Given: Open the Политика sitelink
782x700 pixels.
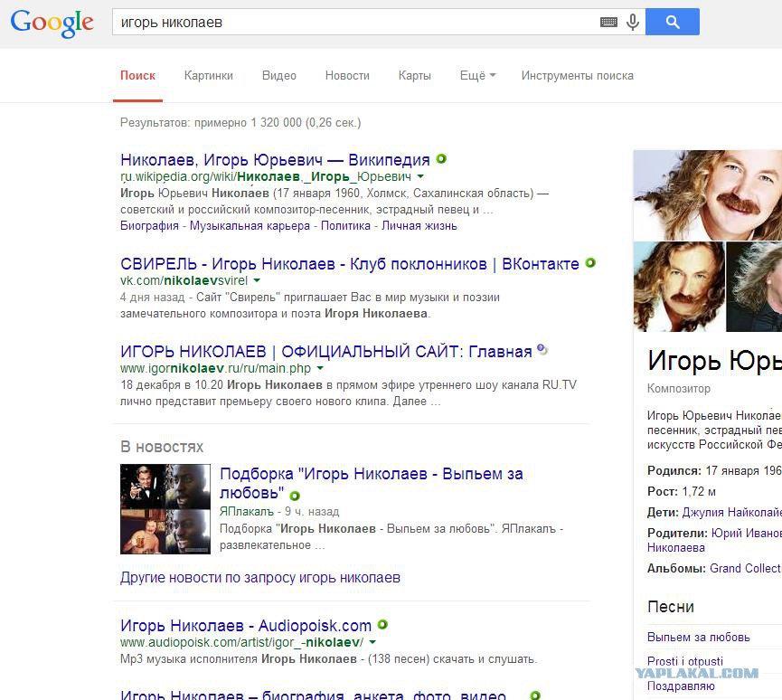Looking at the screenshot, I should (345, 225).
